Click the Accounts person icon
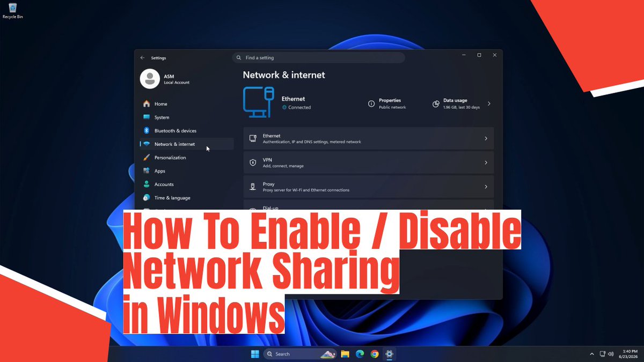The height and width of the screenshot is (362, 644). [147, 184]
